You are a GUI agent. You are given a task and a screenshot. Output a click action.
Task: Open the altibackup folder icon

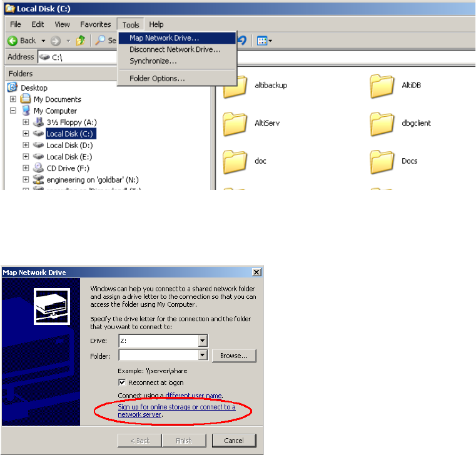point(235,87)
